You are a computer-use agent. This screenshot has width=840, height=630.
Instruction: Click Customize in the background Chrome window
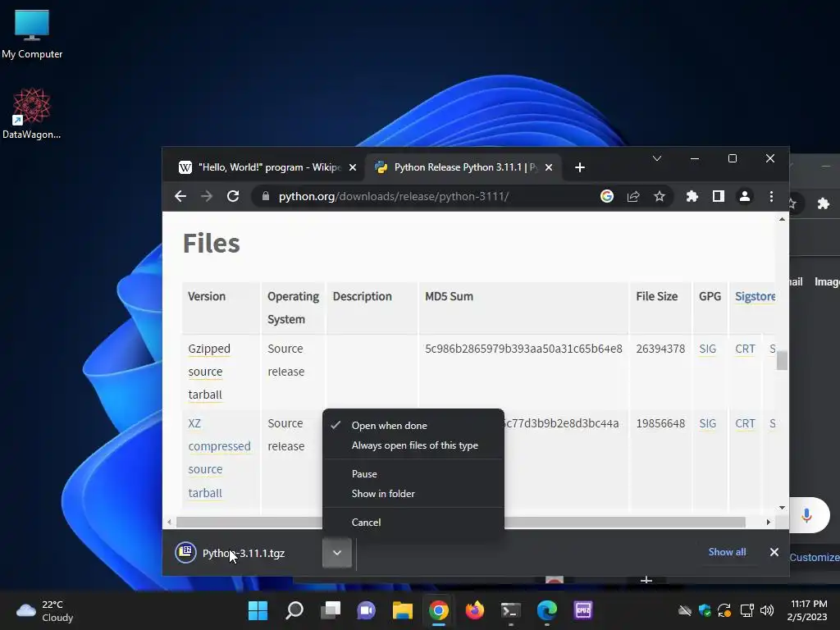pyautogui.click(x=815, y=557)
